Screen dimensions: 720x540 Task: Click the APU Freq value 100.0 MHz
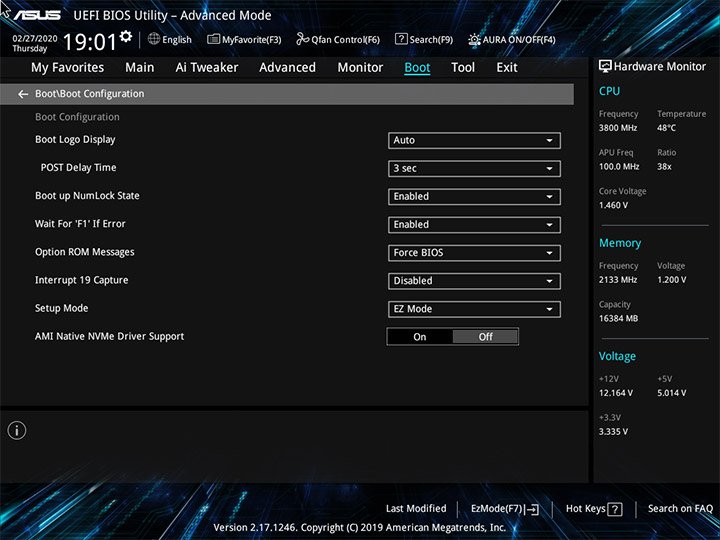click(x=619, y=167)
